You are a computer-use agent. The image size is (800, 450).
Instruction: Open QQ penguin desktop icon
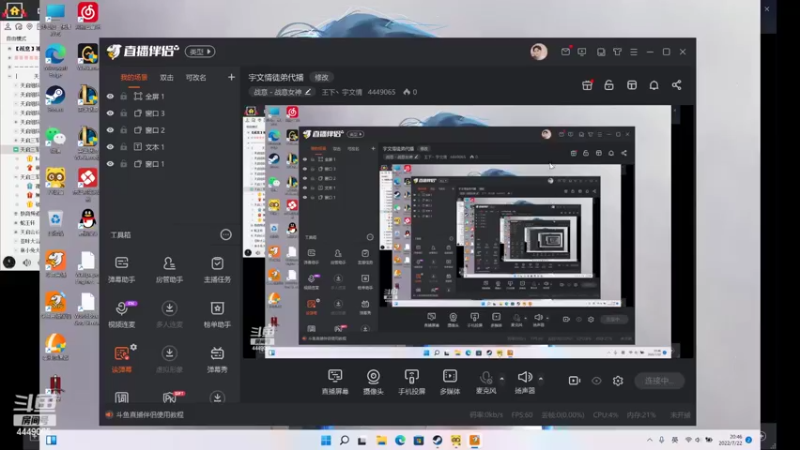click(x=88, y=222)
